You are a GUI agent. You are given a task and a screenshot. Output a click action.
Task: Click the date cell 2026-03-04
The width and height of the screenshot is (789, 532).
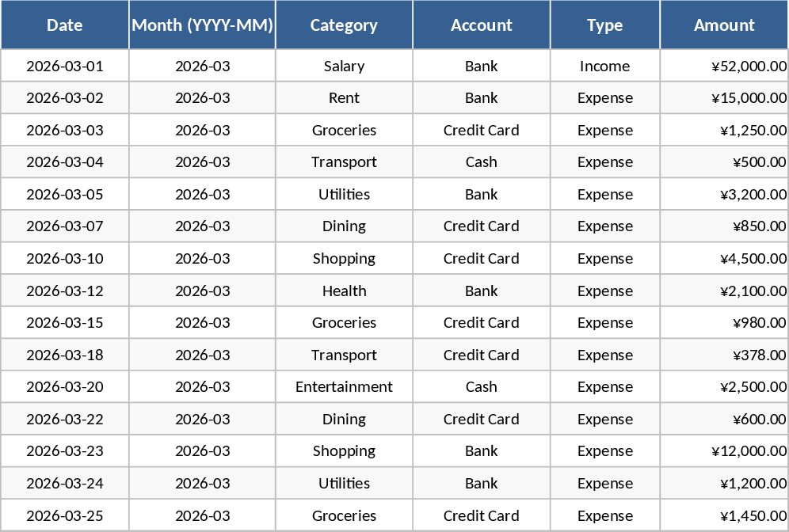[65, 162]
